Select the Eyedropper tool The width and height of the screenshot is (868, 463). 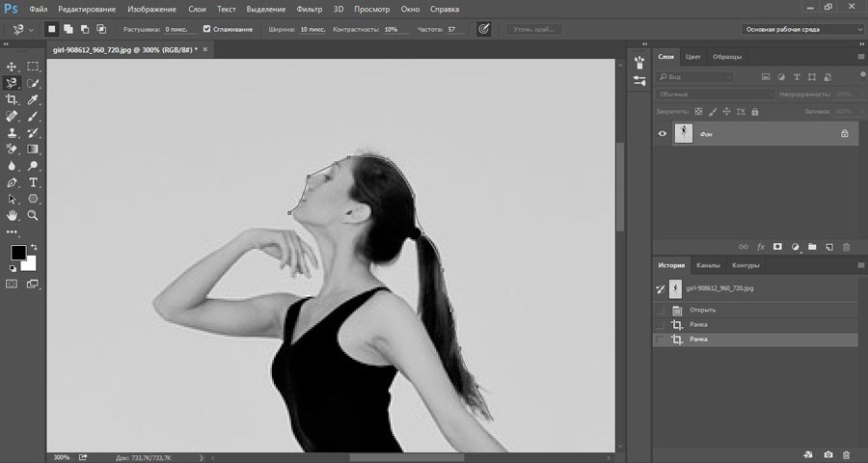(x=34, y=99)
